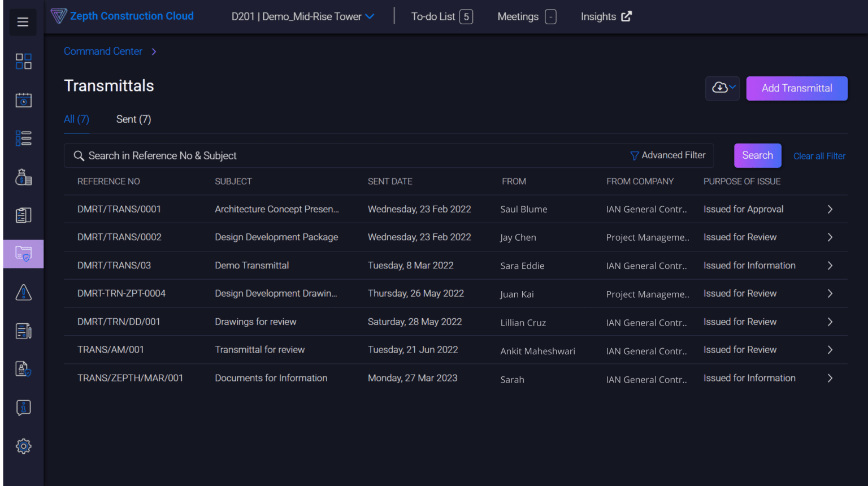Click the Add Transmittal button
The image size is (868, 486).
click(797, 88)
